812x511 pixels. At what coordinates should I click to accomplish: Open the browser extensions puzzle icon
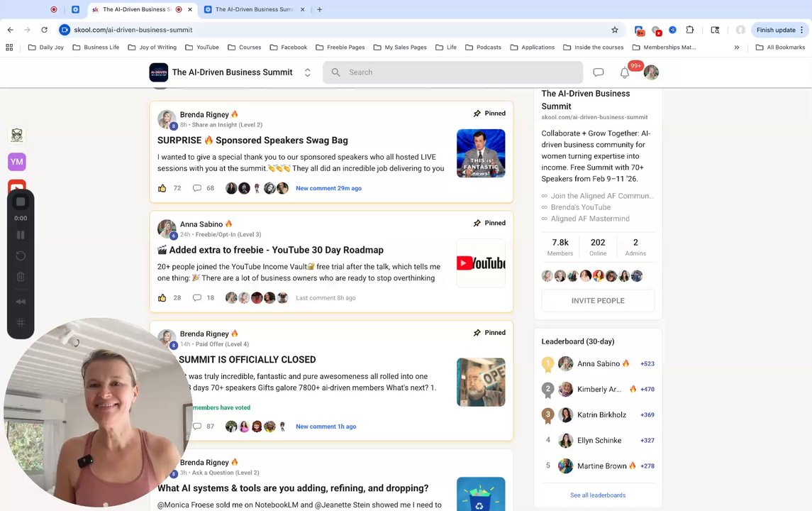[690, 30]
